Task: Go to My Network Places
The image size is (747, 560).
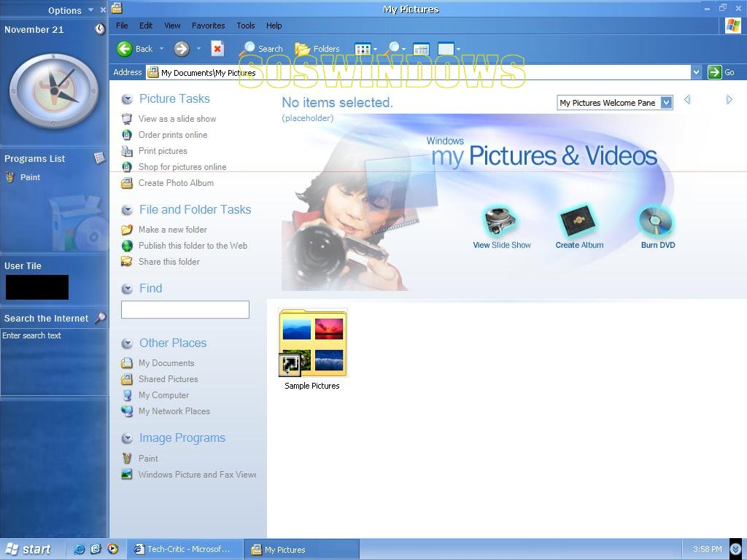Action: pos(174,411)
